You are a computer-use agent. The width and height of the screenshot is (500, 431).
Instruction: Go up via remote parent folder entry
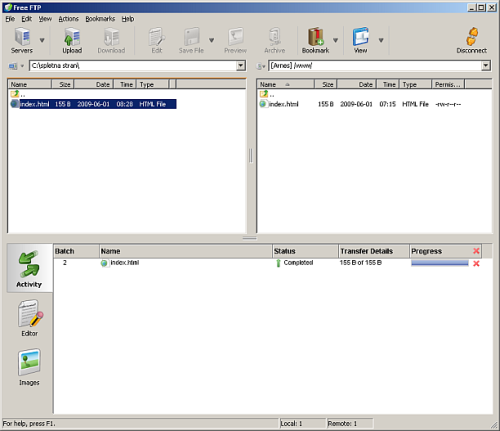tap(267, 94)
